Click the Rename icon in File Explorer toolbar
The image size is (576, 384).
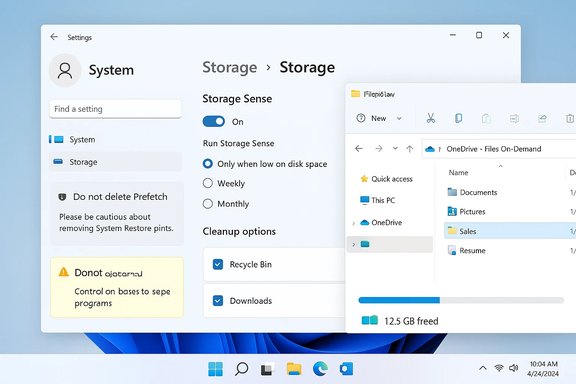(514, 118)
